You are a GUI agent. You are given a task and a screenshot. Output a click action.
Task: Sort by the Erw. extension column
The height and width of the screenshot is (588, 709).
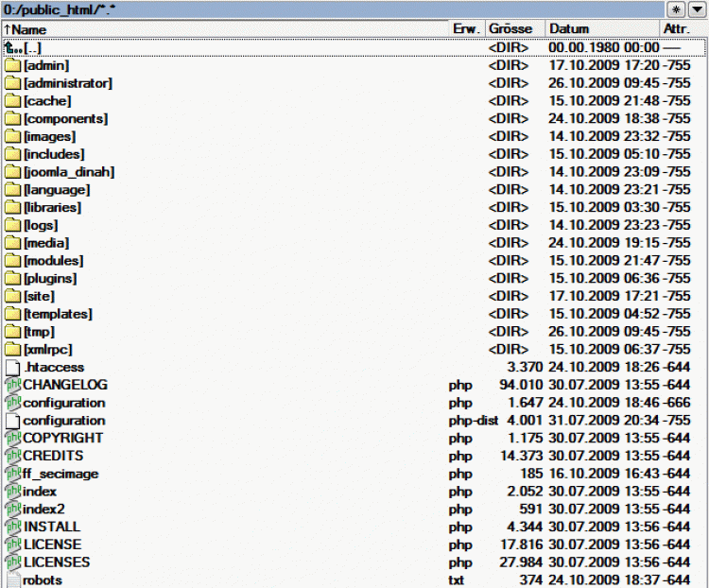[466, 29]
